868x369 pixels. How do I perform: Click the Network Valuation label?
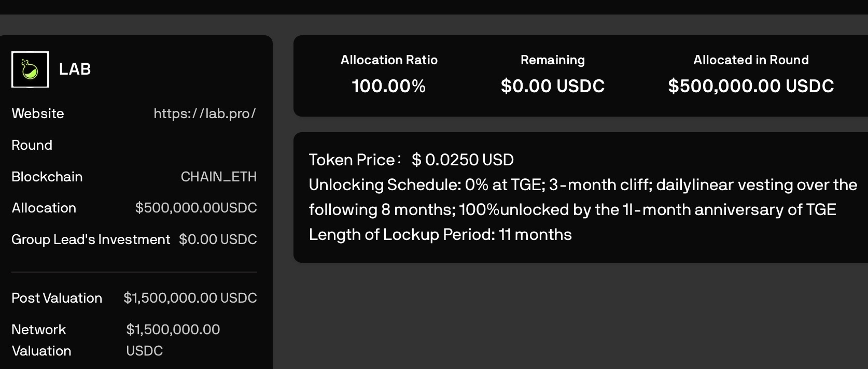41,340
